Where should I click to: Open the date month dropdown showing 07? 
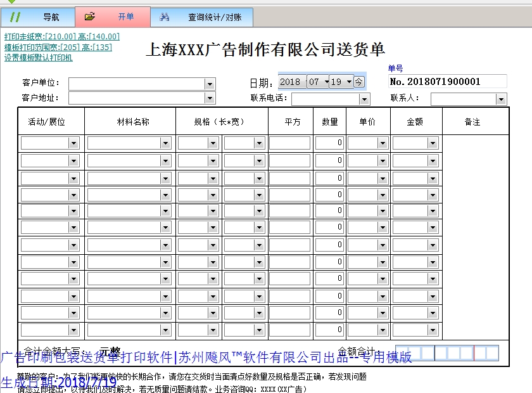pyautogui.click(x=326, y=82)
